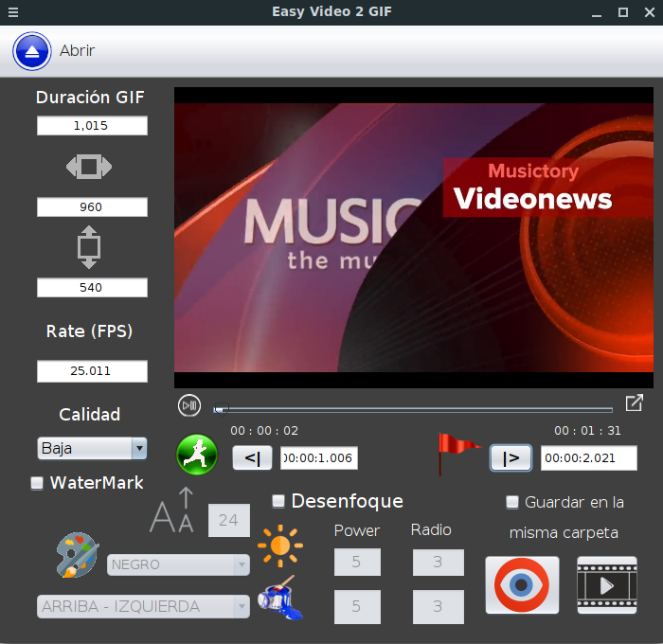Click the Abrir label text
The width and height of the screenshot is (663, 644).
click(x=77, y=51)
